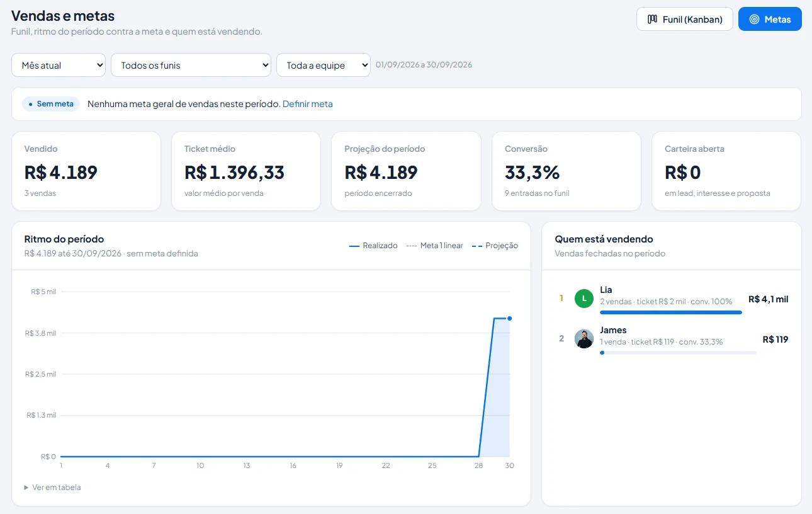The height and width of the screenshot is (514, 812).
Task: Click the date range "01/09/2026 a 30/09/2026"
Action: click(x=424, y=65)
